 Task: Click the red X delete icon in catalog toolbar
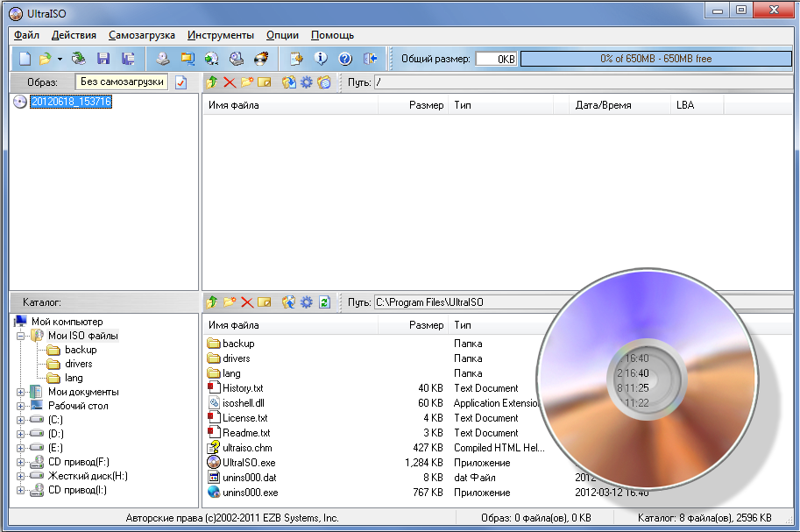click(x=247, y=302)
